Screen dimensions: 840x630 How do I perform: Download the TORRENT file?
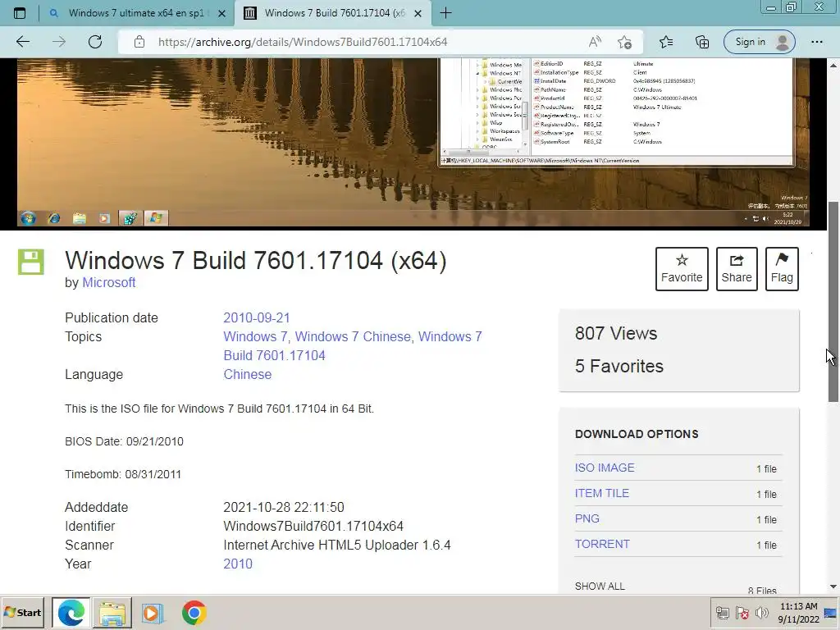coord(602,545)
